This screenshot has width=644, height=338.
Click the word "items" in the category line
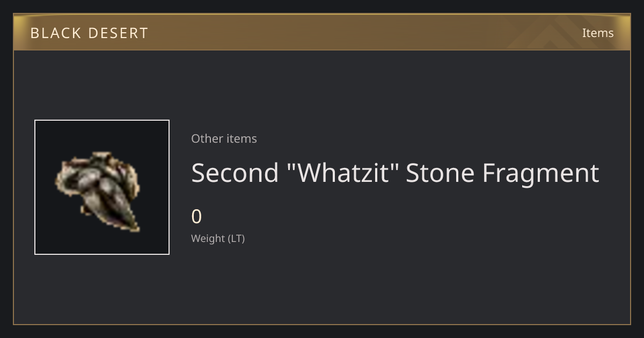pos(241,138)
